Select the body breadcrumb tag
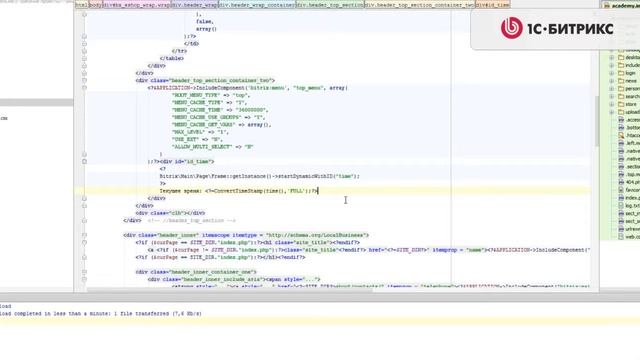The width and height of the screenshot is (640, 360). (96, 5)
